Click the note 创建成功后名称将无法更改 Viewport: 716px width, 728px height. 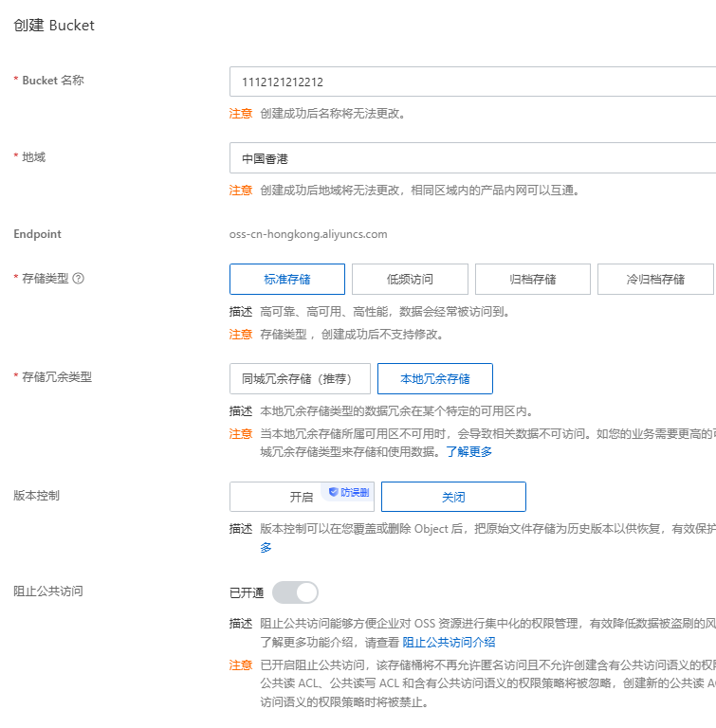pos(333,114)
